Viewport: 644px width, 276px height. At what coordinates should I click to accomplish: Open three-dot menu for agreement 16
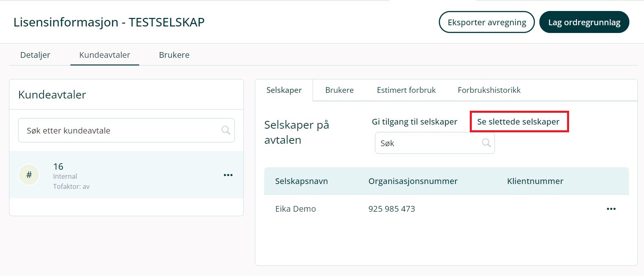tap(228, 175)
